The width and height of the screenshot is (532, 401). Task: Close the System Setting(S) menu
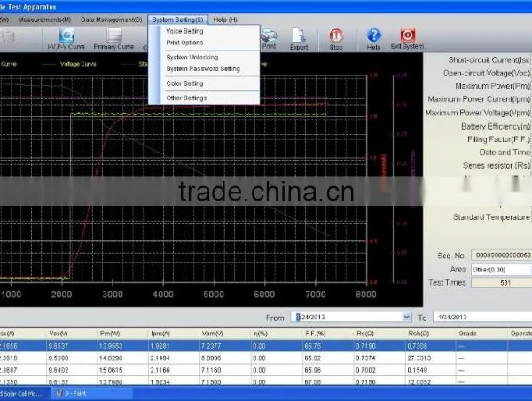tap(178, 20)
